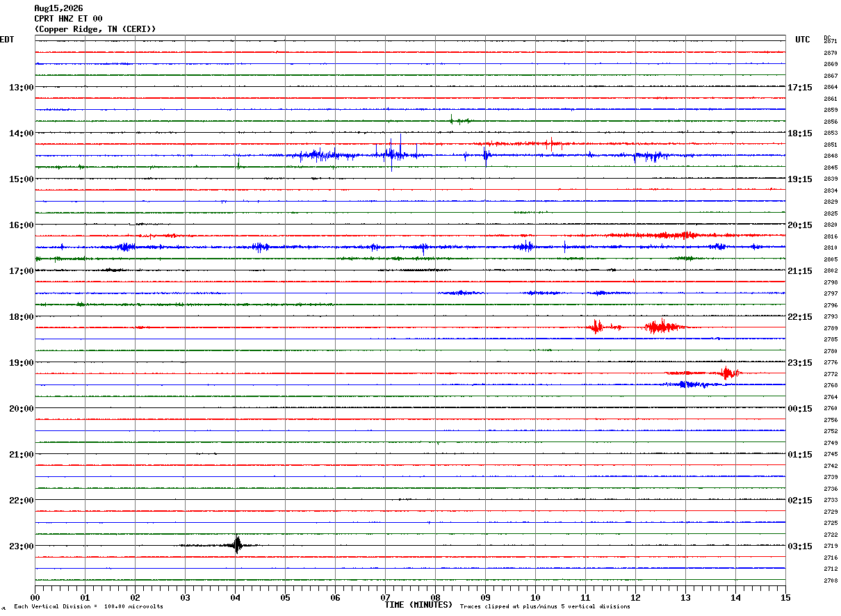Click the minute 15 tick label
The width and height of the screenshot is (841, 616).
pyautogui.click(x=785, y=597)
